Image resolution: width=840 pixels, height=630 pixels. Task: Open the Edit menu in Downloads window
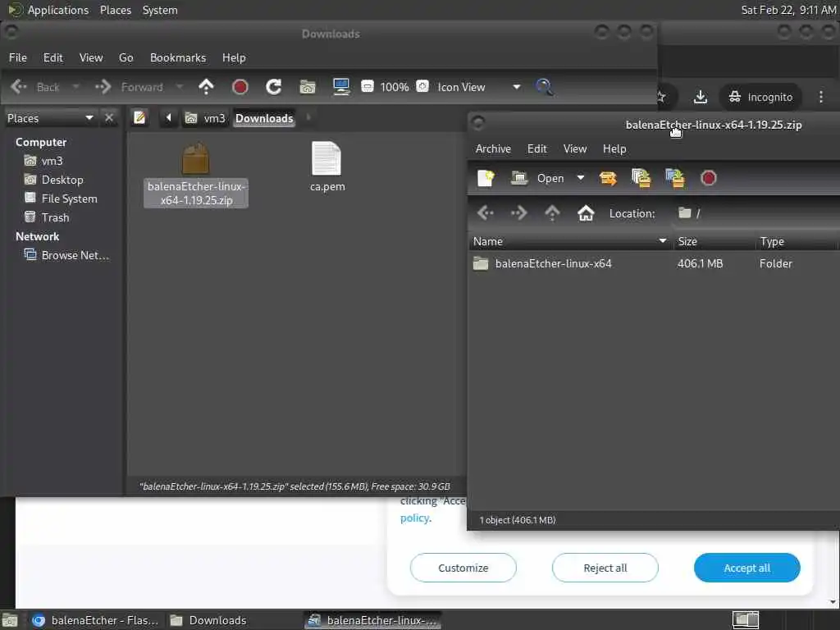tap(53, 57)
